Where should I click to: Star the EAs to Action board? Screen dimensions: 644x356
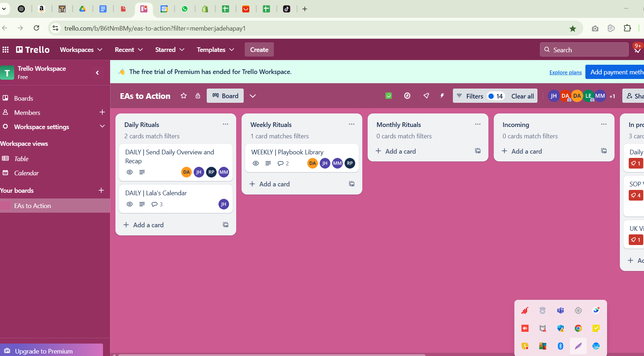pyautogui.click(x=184, y=96)
